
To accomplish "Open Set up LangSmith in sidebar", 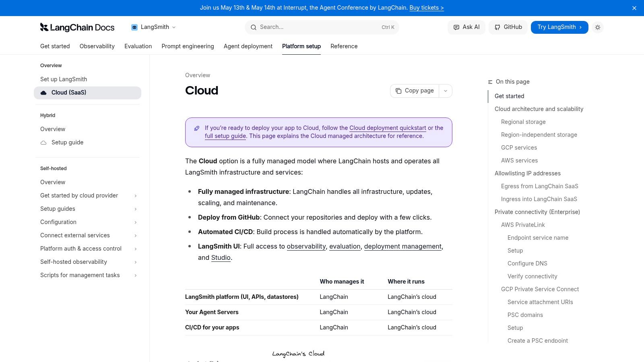I will pyautogui.click(x=88, y=79).
